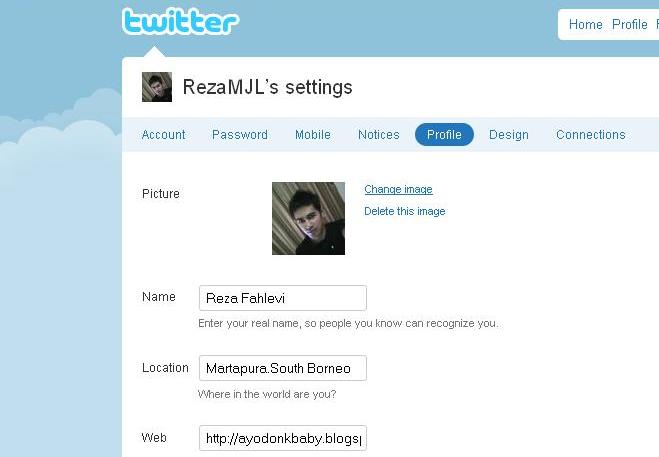Click the Picture field label
This screenshot has height=457, width=659.
(x=161, y=194)
